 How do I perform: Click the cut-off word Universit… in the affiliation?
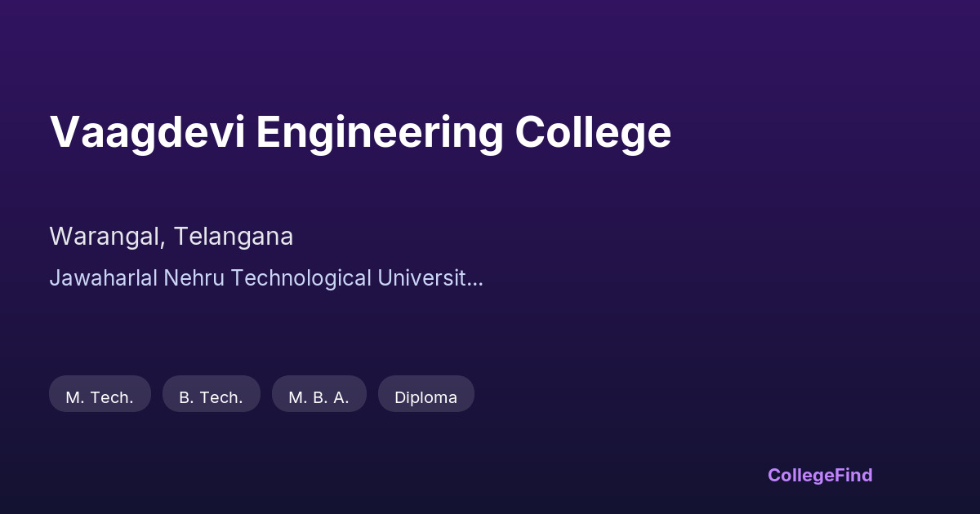click(x=430, y=278)
